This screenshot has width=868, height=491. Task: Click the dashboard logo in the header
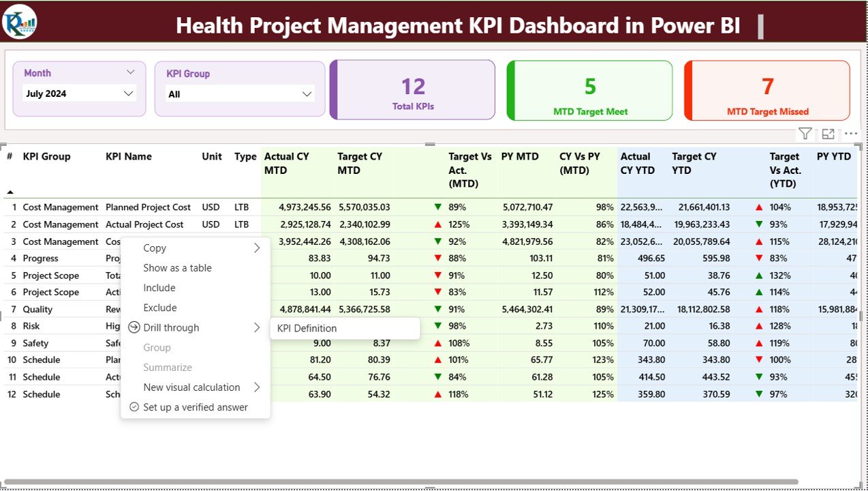pos(20,22)
